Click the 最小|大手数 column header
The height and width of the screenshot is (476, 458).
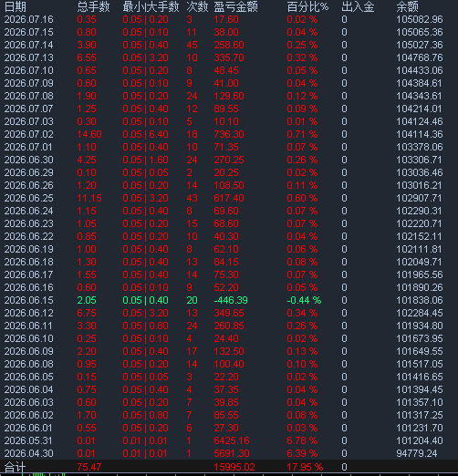click(151, 6)
